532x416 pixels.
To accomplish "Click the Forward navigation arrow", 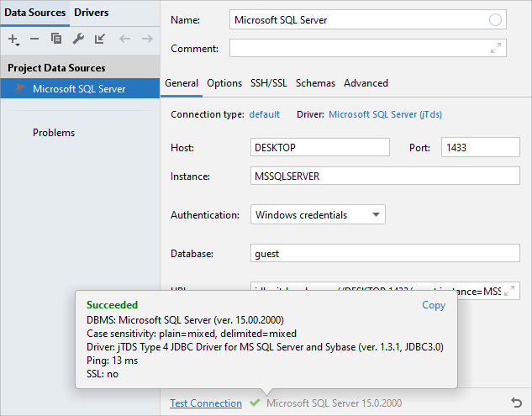I will (147, 39).
